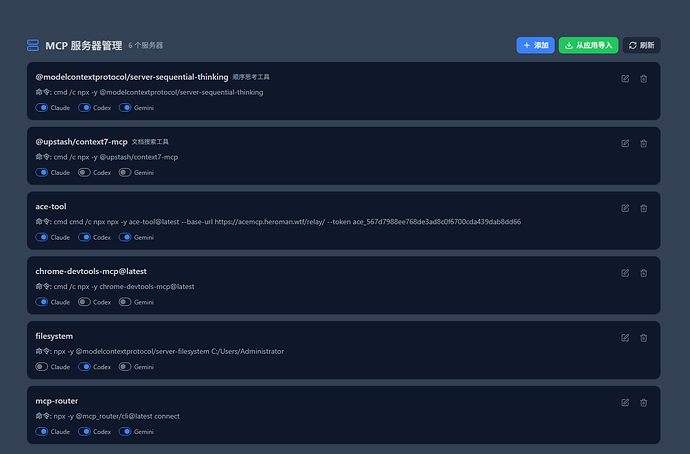Disable Claude for chrome-devtools-mcp@latest
The height and width of the screenshot is (454, 690).
tap(42, 302)
